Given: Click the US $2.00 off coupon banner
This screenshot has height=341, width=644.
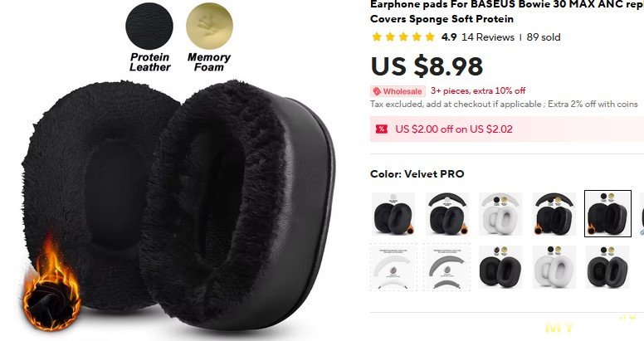Looking at the screenshot, I should coord(507,129).
